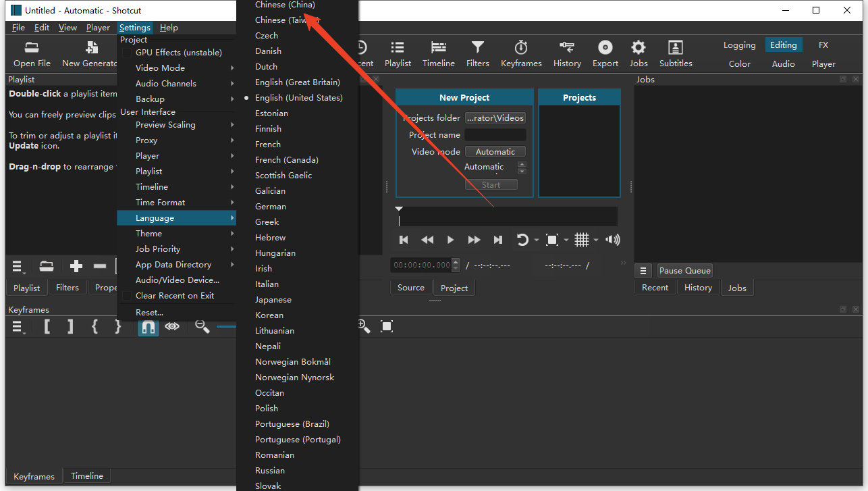This screenshot has width=868, height=491.
Task: Switch to the Project tab
Action: [x=454, y=288]
